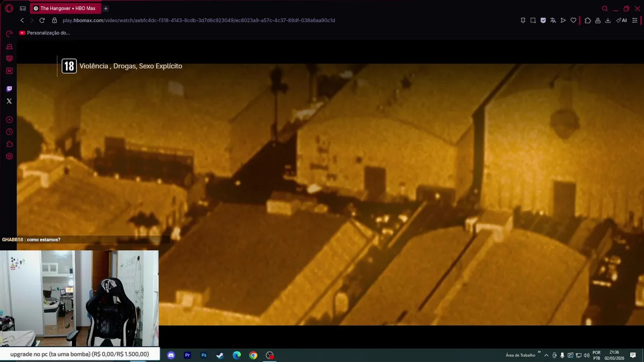The image size is (644, 362).
Task: Select The Hangover HBO Max tab
Action: point(65,9)
